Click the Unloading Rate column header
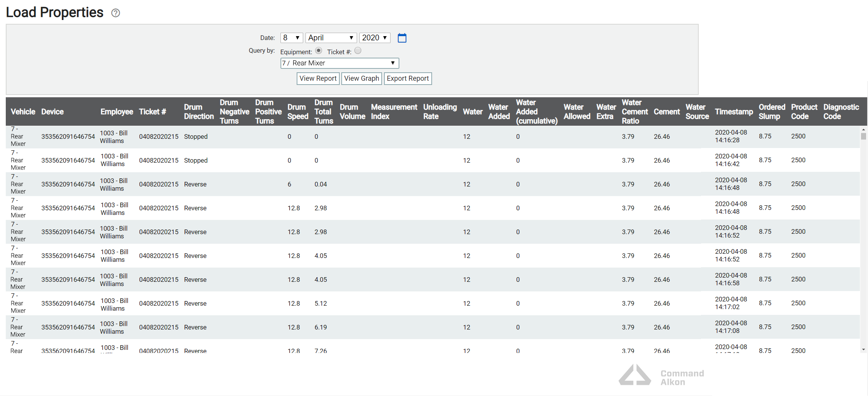Viewport: 868px width, 396px height. click(440, 111)
